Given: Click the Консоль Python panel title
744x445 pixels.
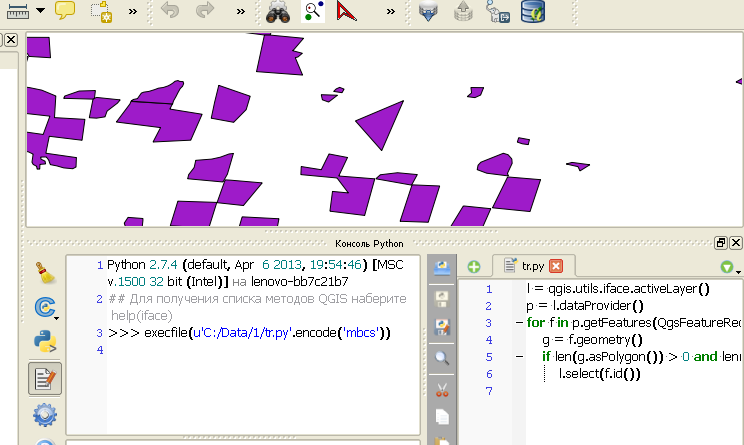Looking at the screenshot, I should click(369, 243).
